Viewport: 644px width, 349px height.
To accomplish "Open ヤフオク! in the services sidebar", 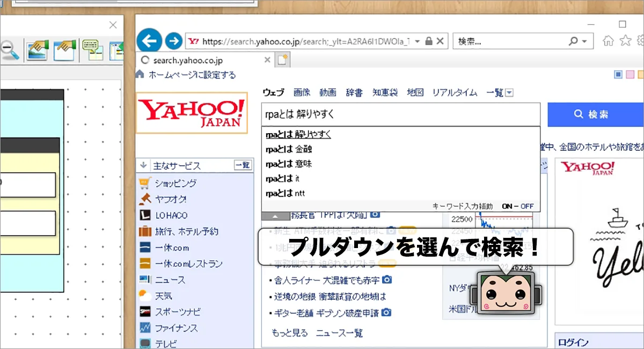I will tap(171, 199).
